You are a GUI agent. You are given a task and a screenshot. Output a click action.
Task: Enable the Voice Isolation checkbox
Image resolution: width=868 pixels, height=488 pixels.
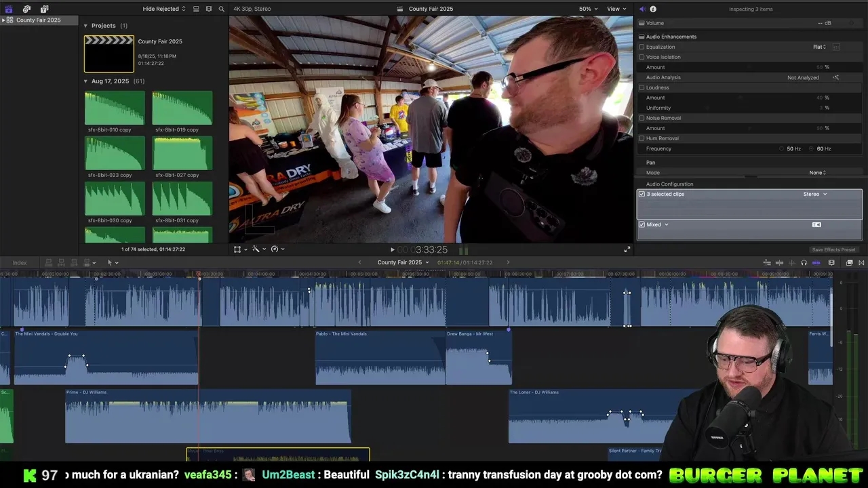[642, 57]
